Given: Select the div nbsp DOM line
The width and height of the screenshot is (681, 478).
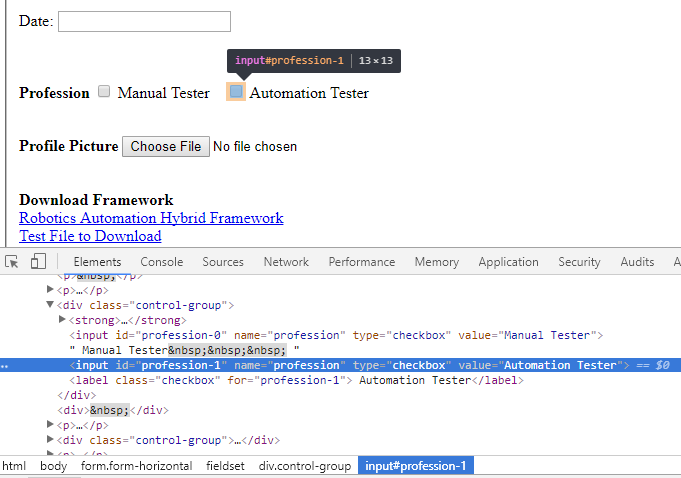Looking at the screenshot, I should 113,410.
